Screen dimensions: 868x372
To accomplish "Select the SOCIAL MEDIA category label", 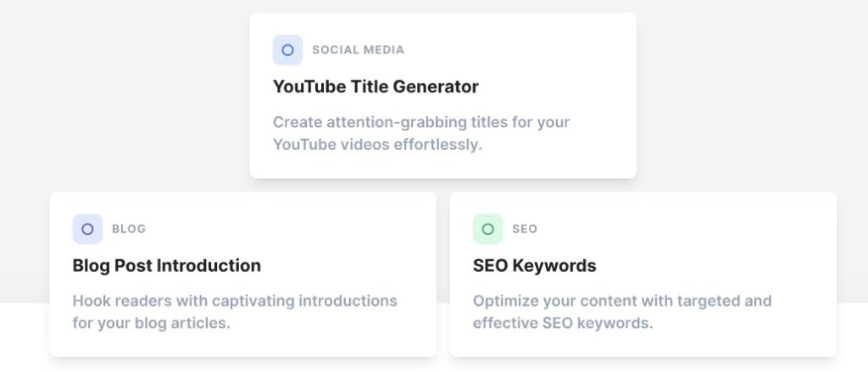I will pos(358,50).
